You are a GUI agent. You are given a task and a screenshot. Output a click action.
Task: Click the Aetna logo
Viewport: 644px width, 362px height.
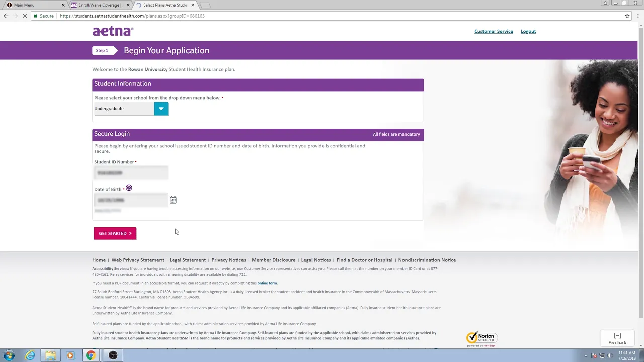click(x=113, y=31)
